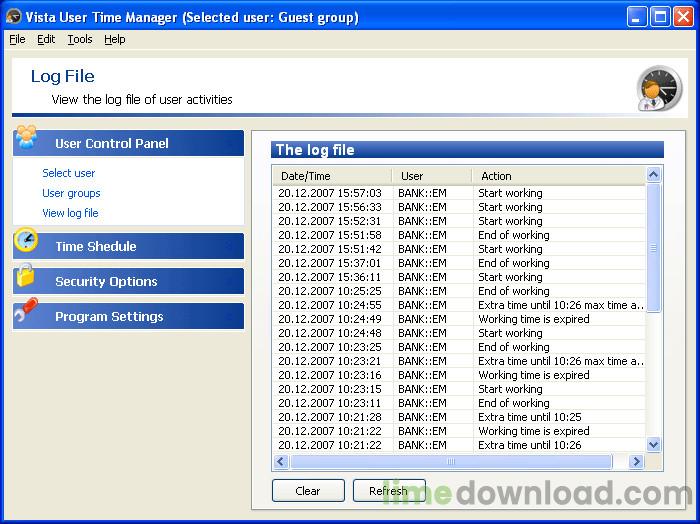Click the log scroll down arrow
The image size is (700, 524).
pyautogui.click(x=654, y=445)
